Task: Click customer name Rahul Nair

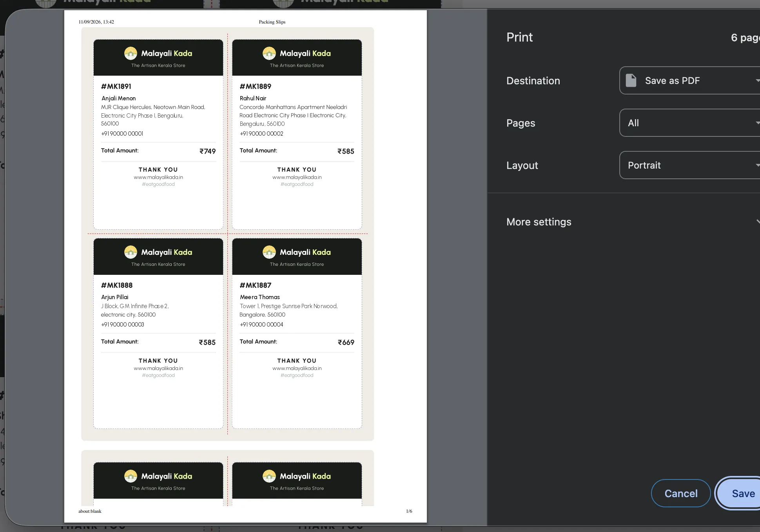Action: coord(253,98)
